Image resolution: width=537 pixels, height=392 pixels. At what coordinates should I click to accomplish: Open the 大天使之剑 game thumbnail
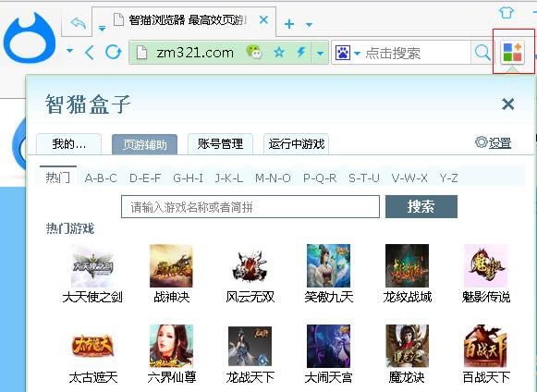pyautogui.click(x=92, y=265)
